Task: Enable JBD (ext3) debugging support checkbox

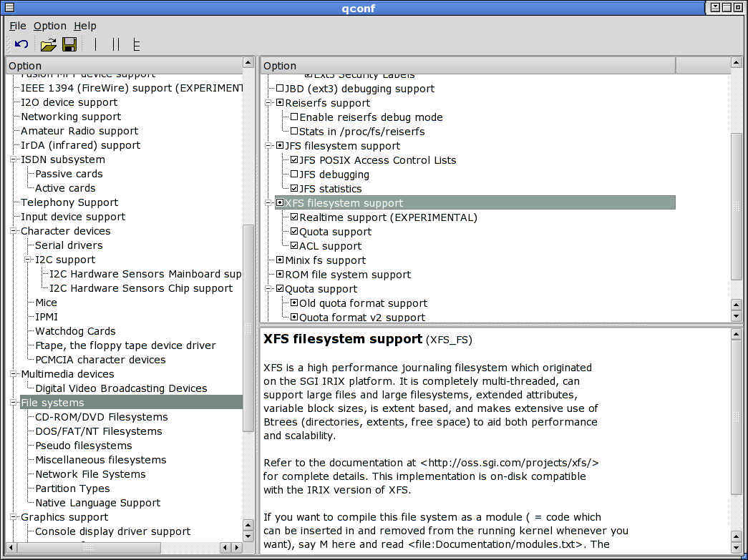Action: click(x=280, y=89)
